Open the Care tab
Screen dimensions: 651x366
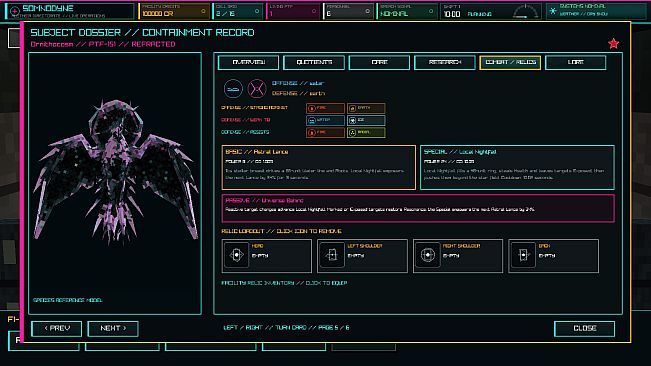pyautogui.click(x=379, y=62)
